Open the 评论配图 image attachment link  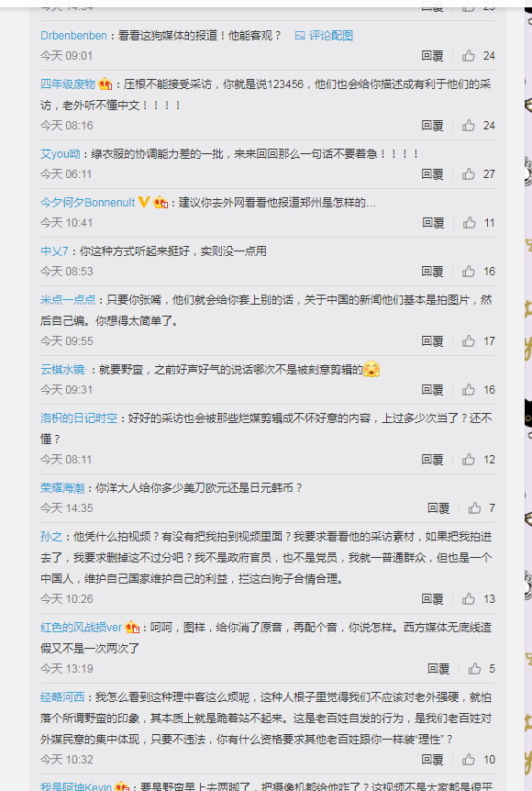324,35
